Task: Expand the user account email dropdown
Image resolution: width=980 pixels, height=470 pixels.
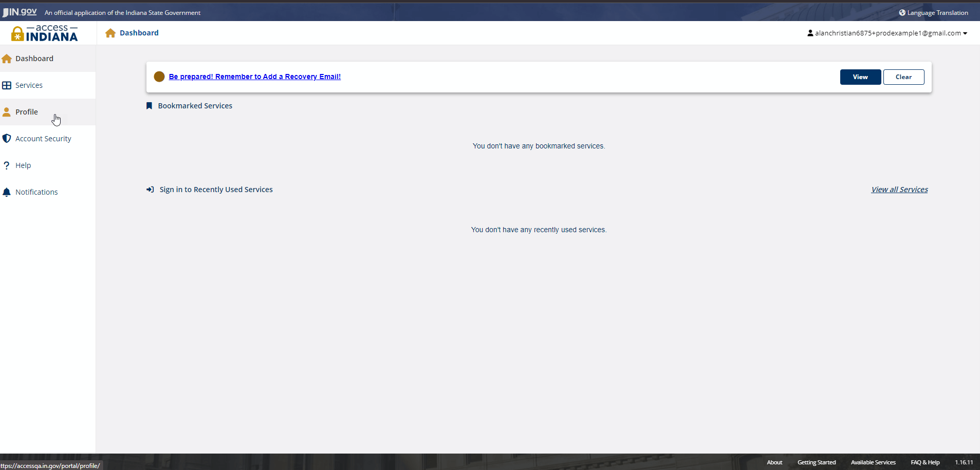Action: [887, 33]
